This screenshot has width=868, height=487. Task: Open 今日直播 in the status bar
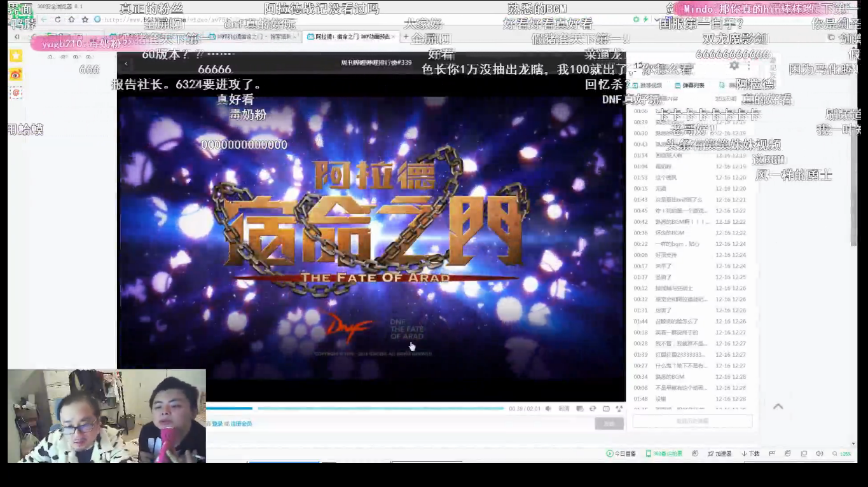[x=621, y=453]
